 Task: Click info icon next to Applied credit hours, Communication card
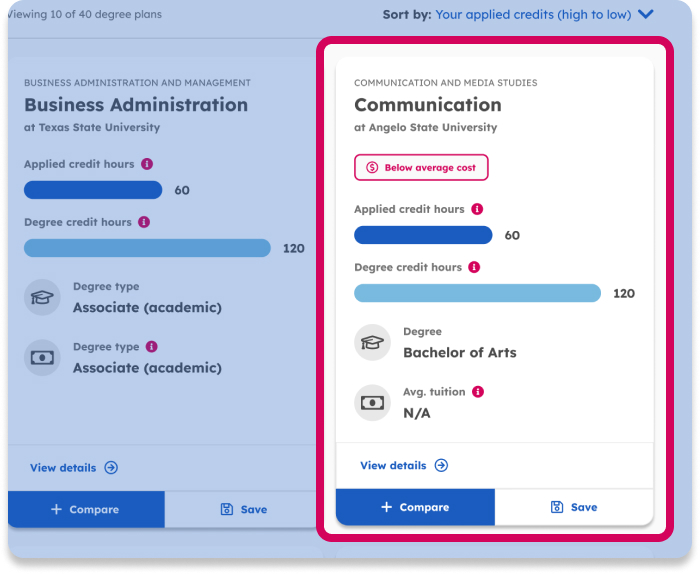[x=477, y=209]
